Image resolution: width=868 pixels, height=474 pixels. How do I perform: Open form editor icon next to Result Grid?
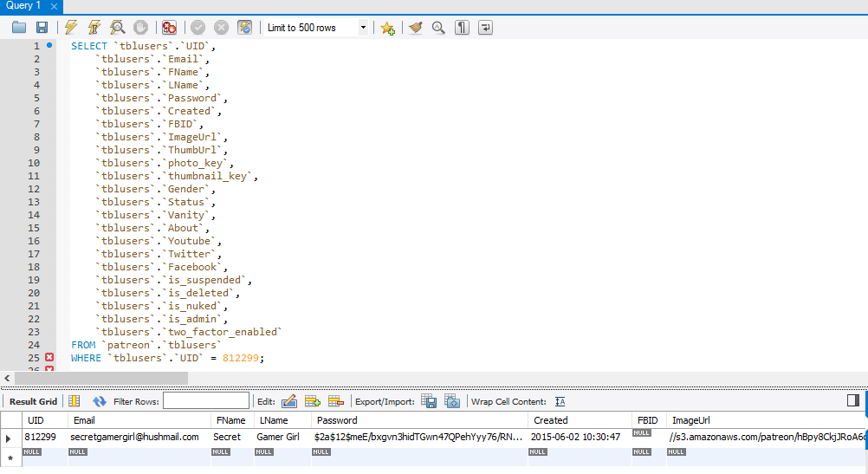point(74,401)
